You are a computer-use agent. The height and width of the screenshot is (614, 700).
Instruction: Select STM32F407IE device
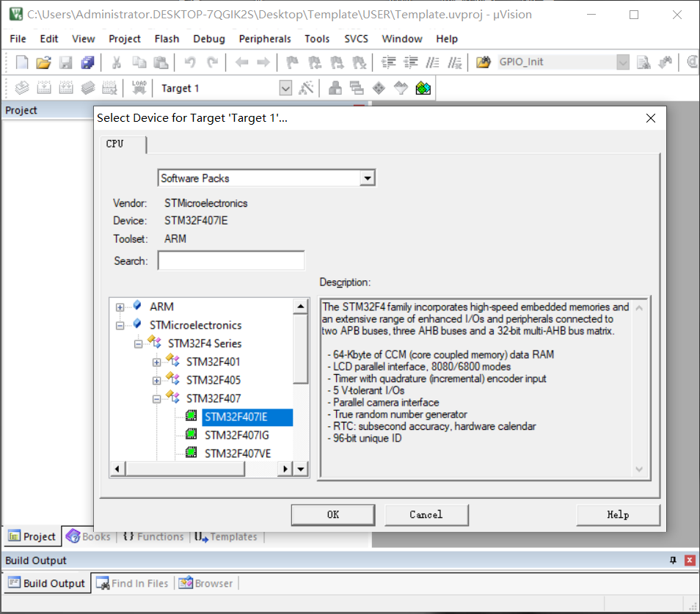coord(247,417)
